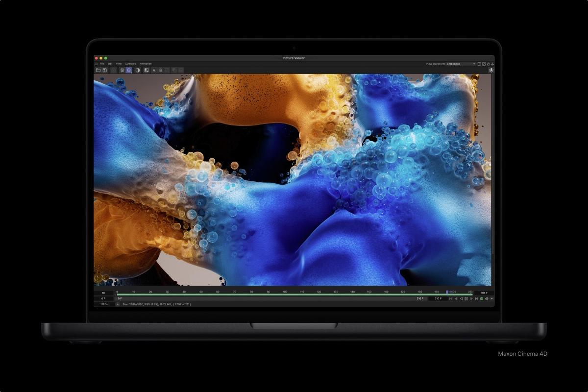Open the View menu
Viewport: 588px width, 392px height.
119,64
